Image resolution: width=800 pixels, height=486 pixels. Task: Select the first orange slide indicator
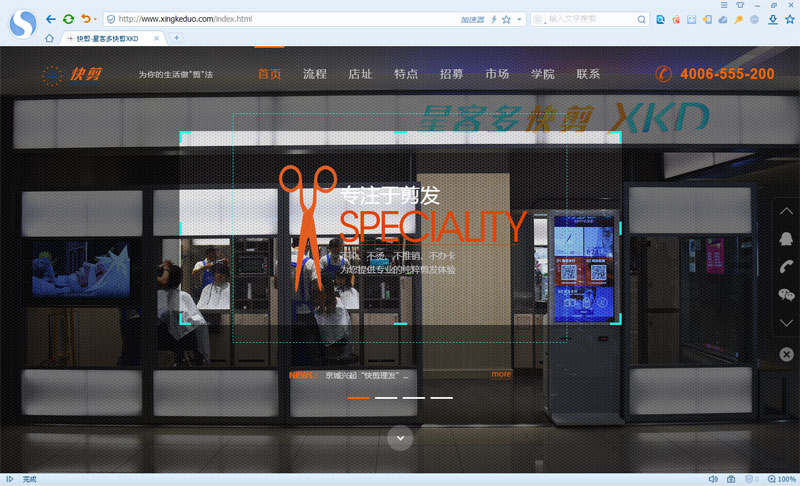click(x=358, y=398)
